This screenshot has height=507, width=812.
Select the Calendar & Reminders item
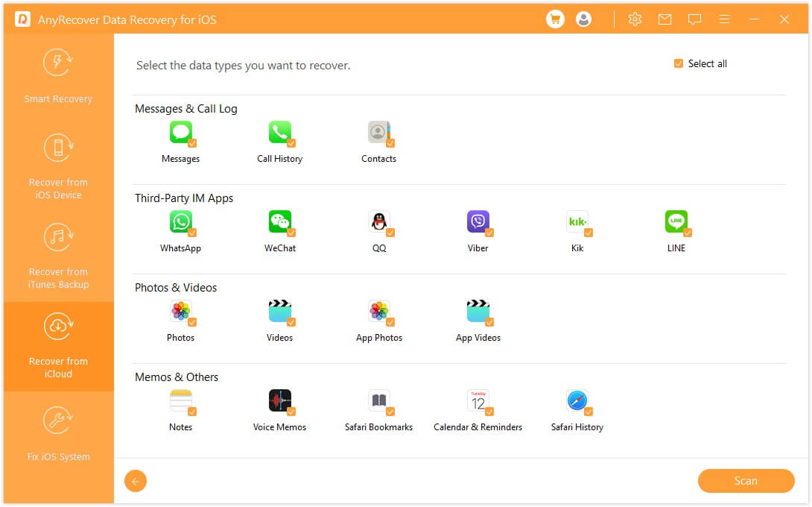tap(478, 400)
